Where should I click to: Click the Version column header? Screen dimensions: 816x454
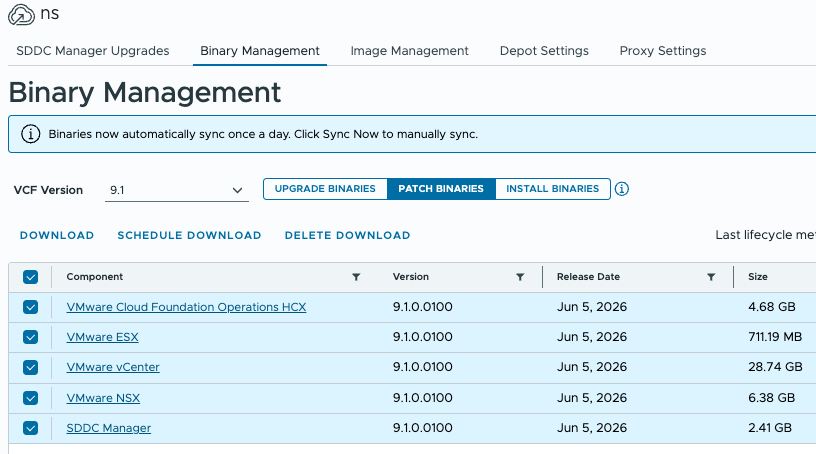(411, 277)
